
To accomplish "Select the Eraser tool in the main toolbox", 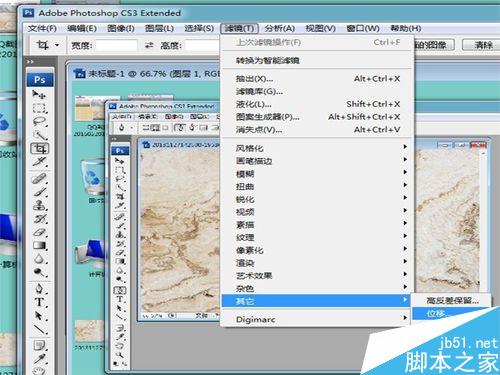I will pyautogui.click(x=39, y=232).
